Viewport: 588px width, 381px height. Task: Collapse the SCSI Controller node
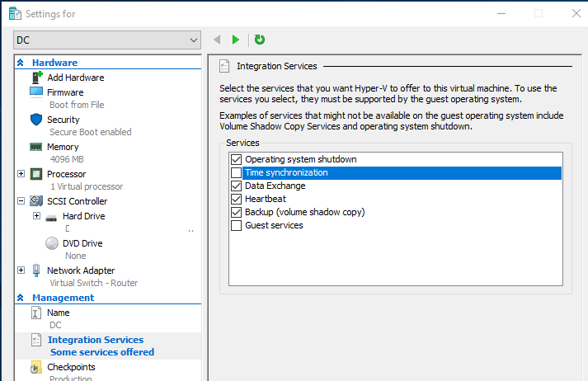pos(21,201)
